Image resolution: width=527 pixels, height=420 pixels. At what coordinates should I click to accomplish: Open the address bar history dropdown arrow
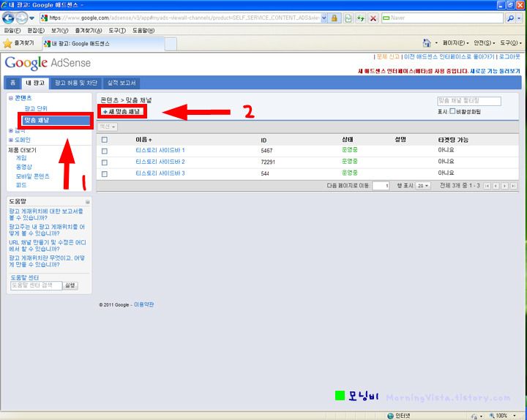(x=324, y=18)
